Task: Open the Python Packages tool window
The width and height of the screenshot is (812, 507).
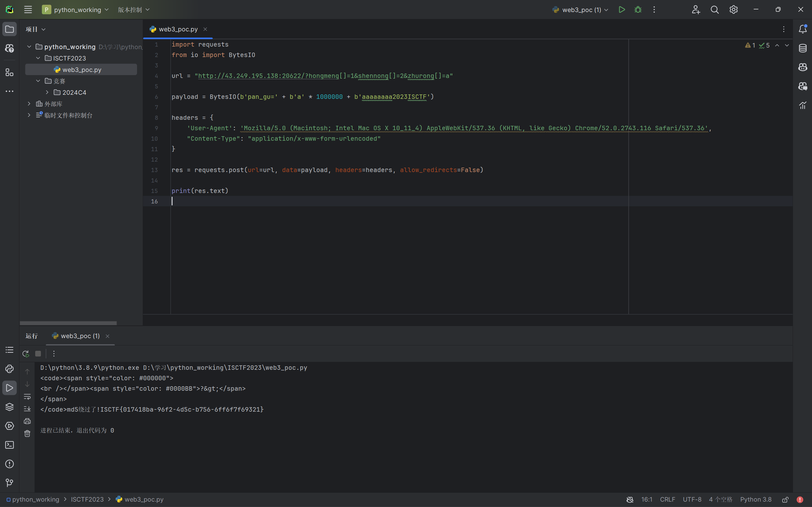Action: coord(10,407)
